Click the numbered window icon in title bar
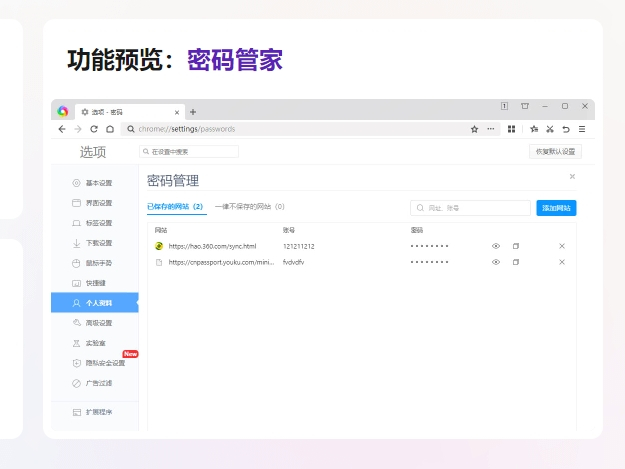The height and width of the screenshot is (469, 625). point(504,106)
